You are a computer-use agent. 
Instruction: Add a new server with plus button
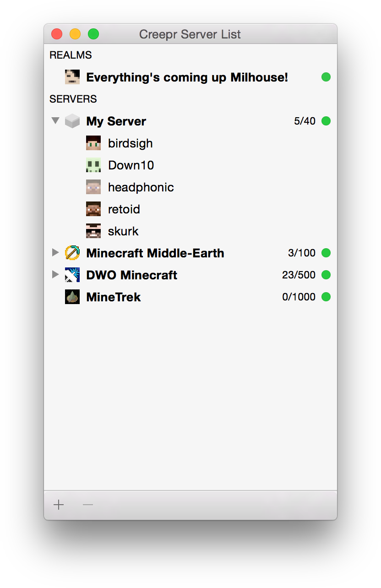tap(59, 505)
